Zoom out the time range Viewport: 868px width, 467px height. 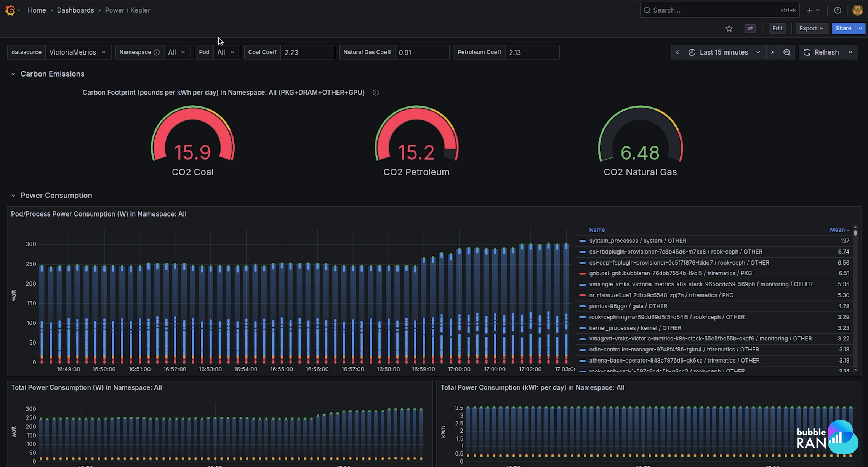(787, 52)
